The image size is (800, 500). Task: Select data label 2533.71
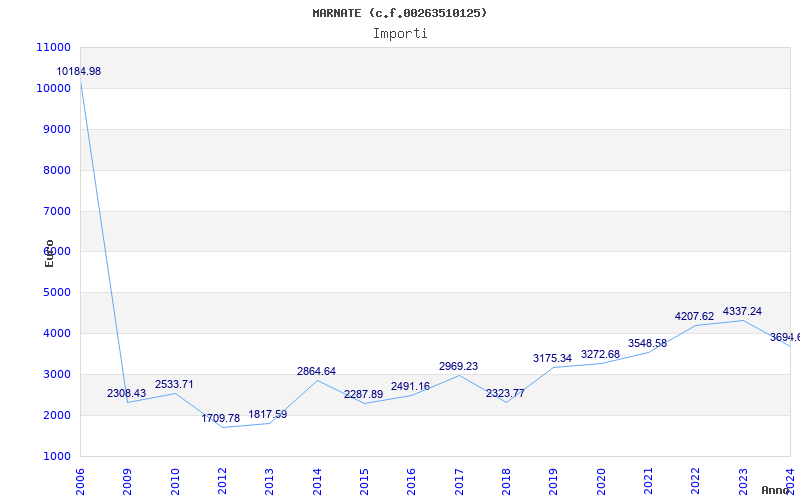coord(174,384)
